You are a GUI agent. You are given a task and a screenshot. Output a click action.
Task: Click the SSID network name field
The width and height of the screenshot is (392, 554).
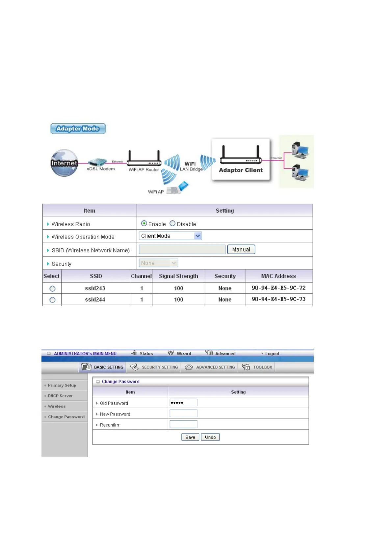(182, 249)
